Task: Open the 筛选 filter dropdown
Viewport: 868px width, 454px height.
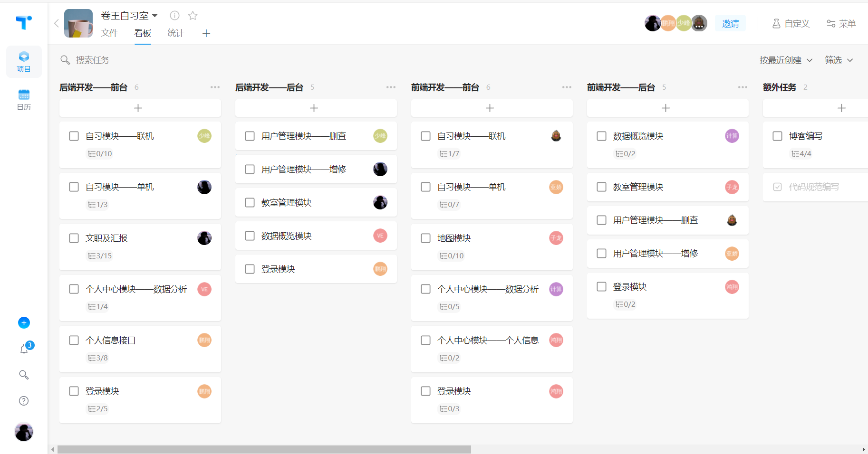Action: pyautogui.click(x=839, y=60)
